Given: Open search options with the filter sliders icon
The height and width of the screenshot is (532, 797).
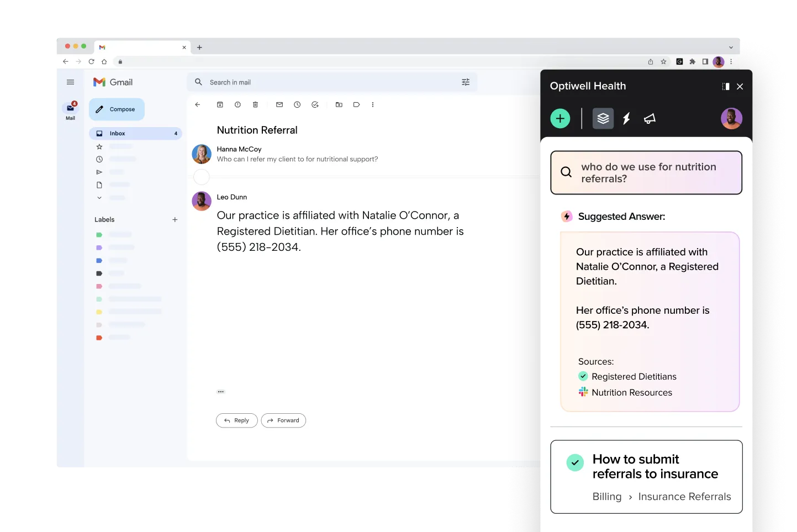Looking at the screenshot, I should 466,82.
